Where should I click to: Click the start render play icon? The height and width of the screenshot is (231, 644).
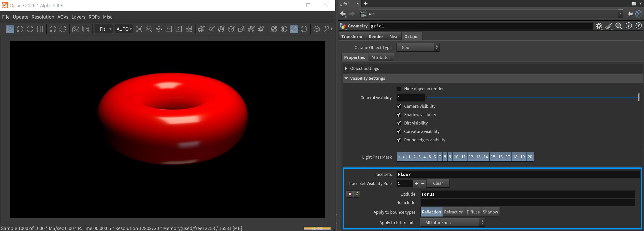click(10, 29)
